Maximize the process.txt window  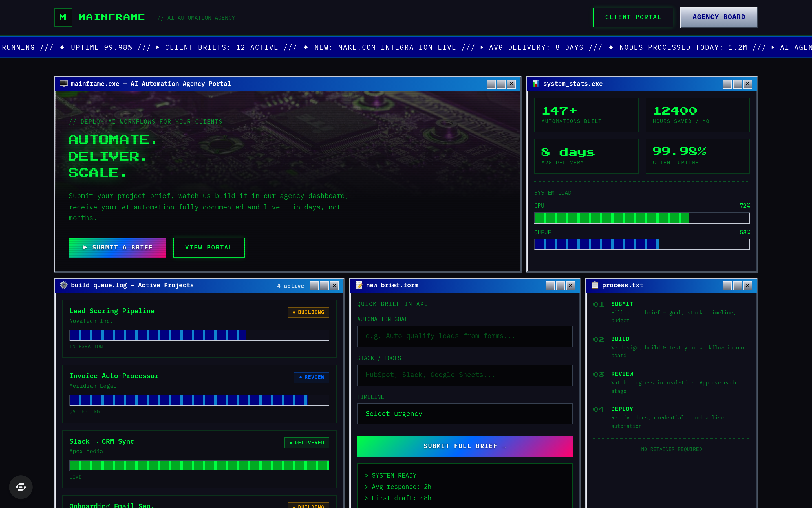[738, 286]
